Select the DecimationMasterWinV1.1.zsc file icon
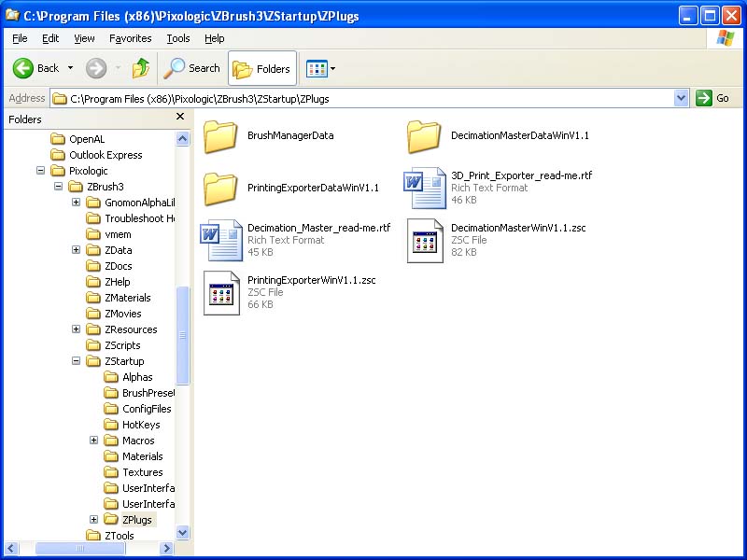Viewport: 747px width, 560px height. (x=425, y=241)
